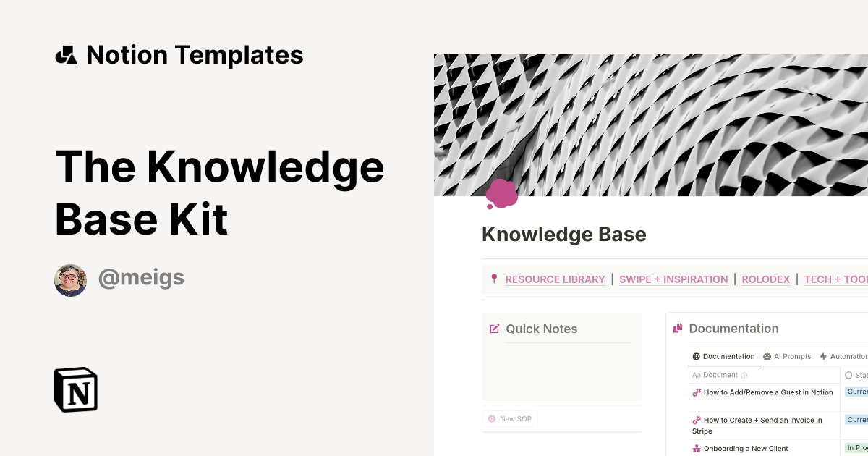Click the @meigs profile link
Screen dimensions: 868x456
(141, 278)
